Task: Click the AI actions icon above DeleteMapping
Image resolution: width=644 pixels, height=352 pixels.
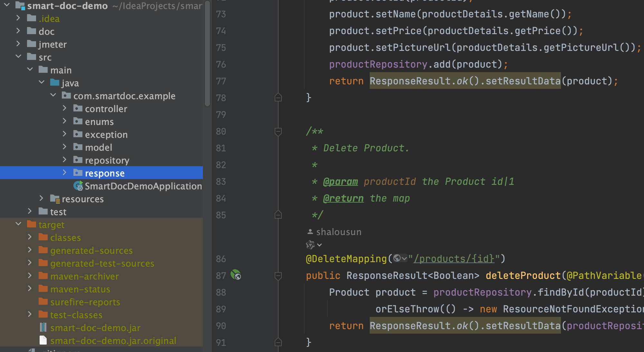Action: (310, 245)
